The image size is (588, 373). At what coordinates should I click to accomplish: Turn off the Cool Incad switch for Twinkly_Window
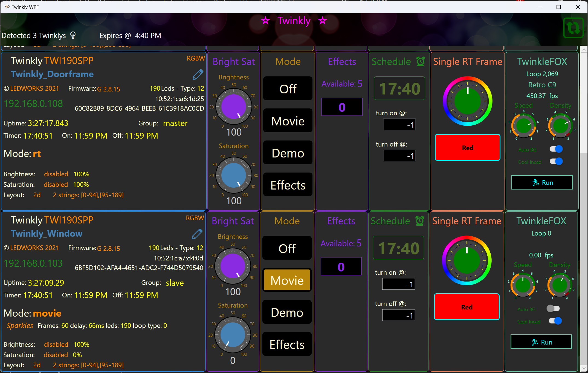click(x=555, y=321)
